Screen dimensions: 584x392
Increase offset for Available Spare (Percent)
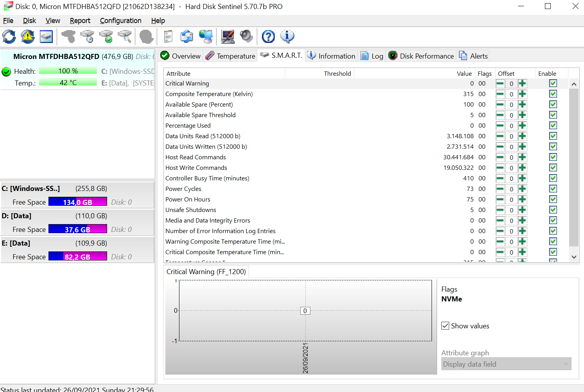[523, 105]
